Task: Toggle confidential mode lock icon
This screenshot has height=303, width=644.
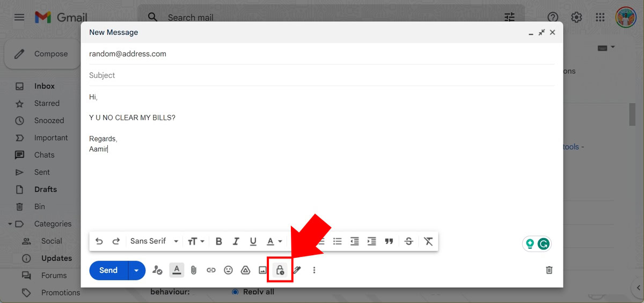Action: point(280,270)
